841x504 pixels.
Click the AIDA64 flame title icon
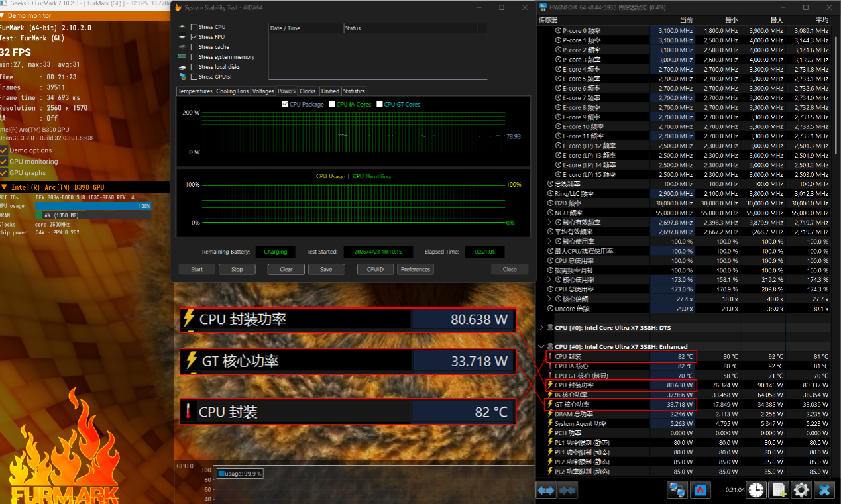pos(178,7)
